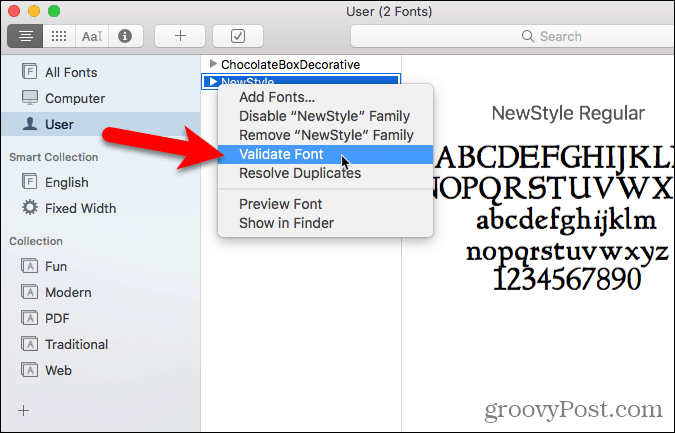Select the All Fonts label in sidebar
This screenshot has width=675, height=433.
[71, 72]
